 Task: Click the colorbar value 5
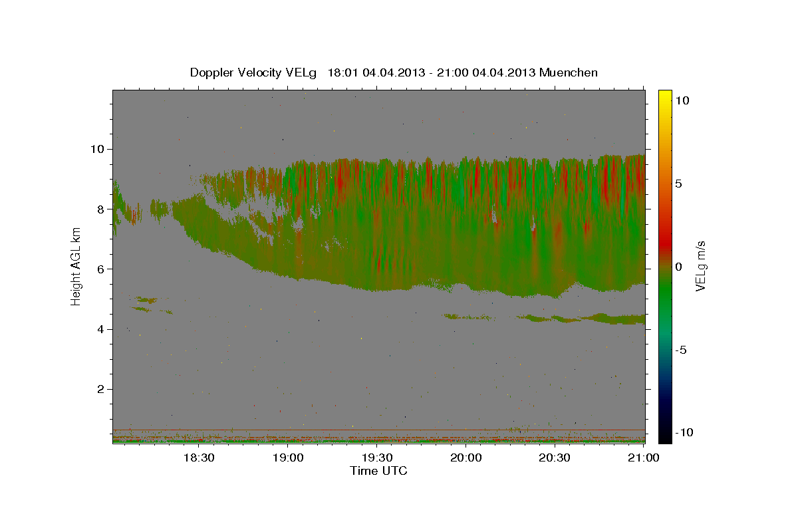pyautogui.click(x=680, y=184)
